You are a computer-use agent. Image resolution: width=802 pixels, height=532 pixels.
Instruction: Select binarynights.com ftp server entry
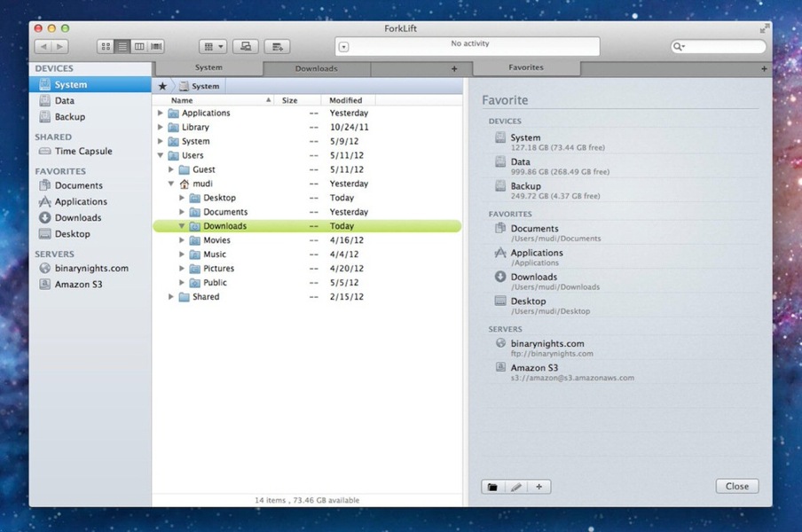click(621, 348)
